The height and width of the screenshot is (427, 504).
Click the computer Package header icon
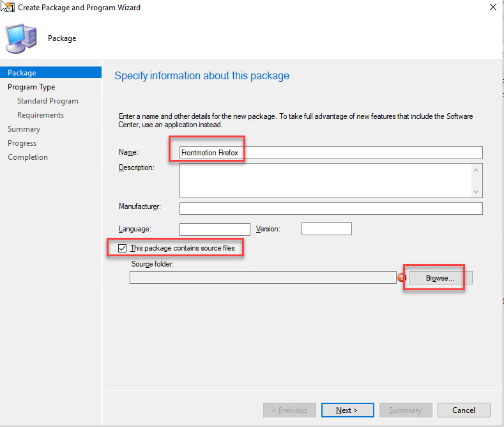tap(22, 38)
